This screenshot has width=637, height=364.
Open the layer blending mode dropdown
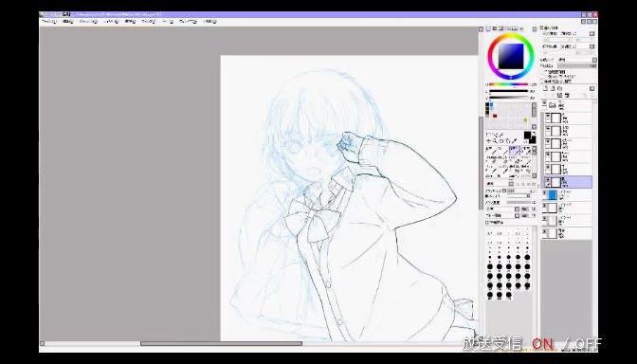point(594,60)
